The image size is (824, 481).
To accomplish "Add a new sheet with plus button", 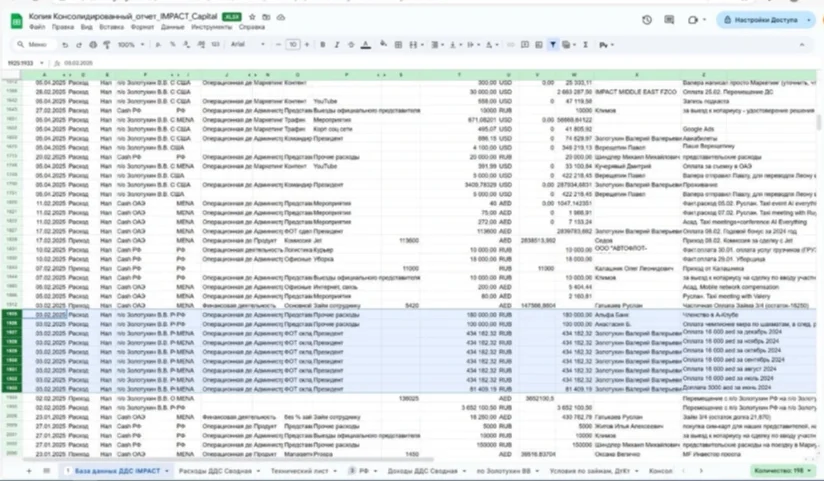I will click(x=29, y=471).
